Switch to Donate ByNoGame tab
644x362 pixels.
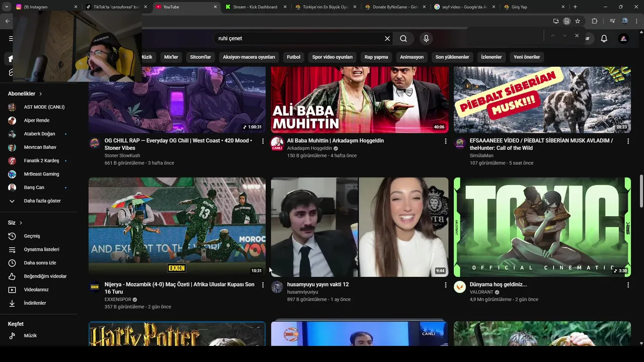(395, 7)
